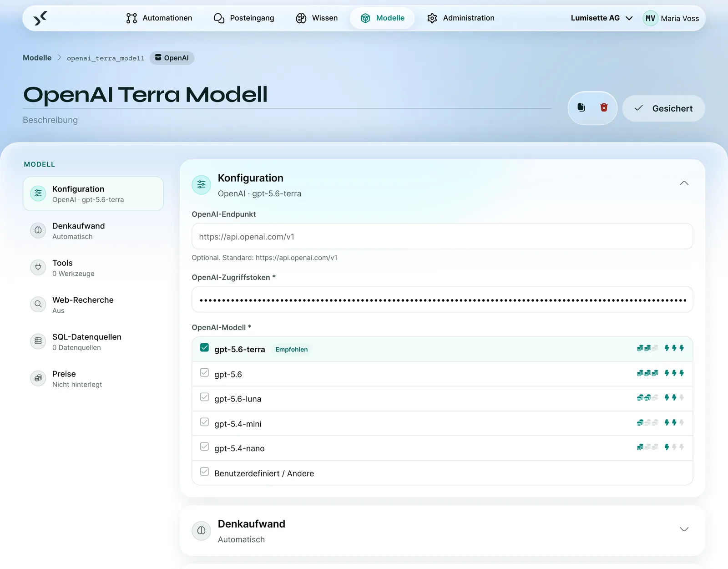Open the Automationen tab

pos(159,18)
